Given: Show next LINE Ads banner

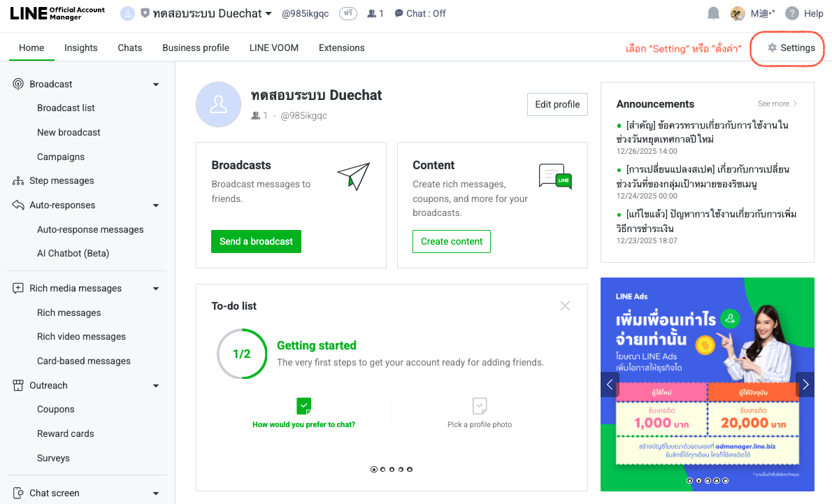Looking at the screenshot, I should (805, 384).
